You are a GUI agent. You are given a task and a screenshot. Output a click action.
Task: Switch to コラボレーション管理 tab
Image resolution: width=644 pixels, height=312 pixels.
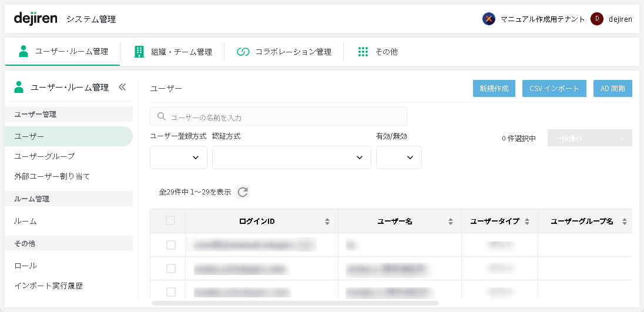[284, 52]
